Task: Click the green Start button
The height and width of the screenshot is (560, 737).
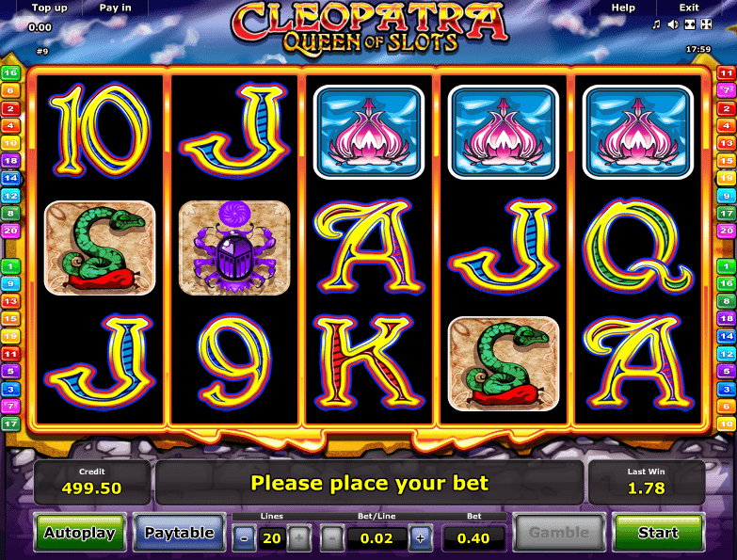Action: [658, 533]
